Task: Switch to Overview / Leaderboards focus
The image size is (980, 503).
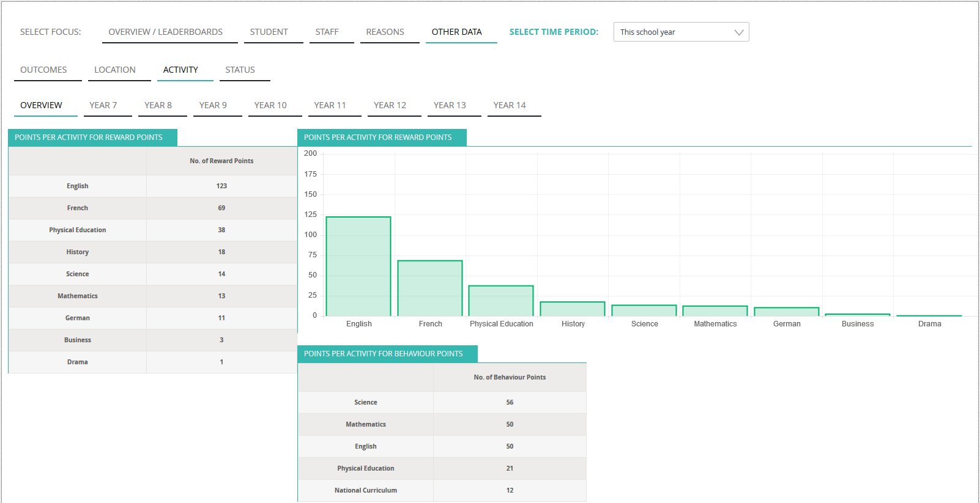Action: [x=170, y=32]
